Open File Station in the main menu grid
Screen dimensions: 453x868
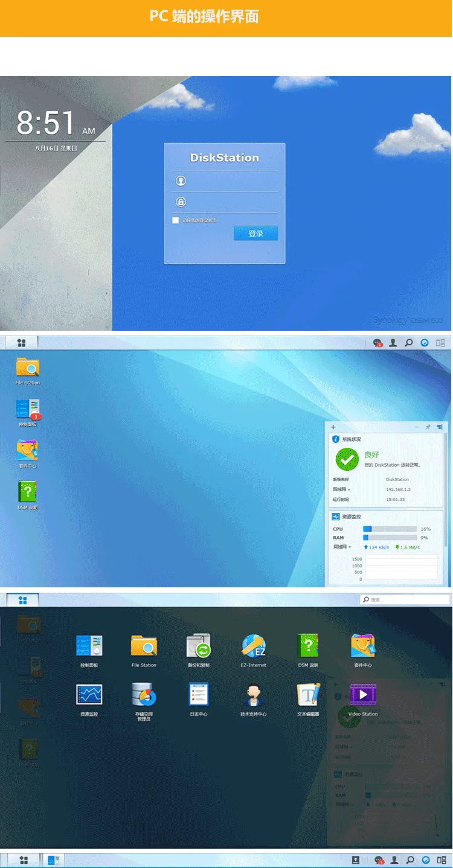144,651
